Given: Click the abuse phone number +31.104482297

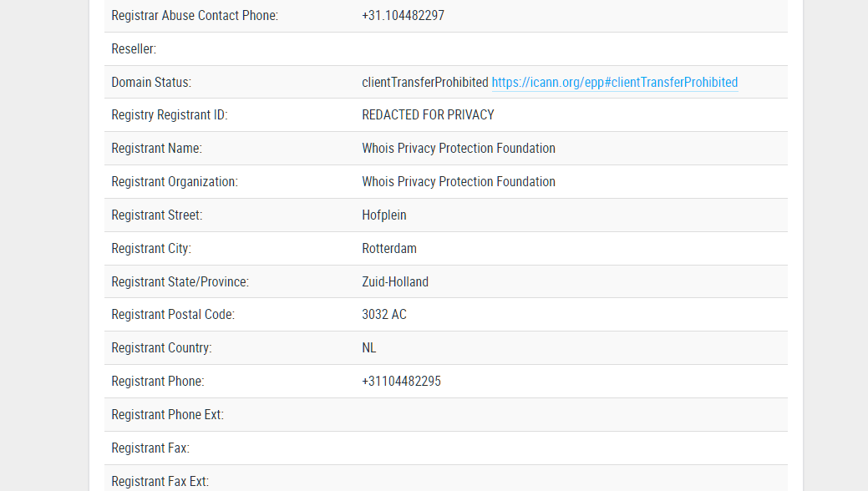Looking at the screenshot, I should [x=403, y=15].
